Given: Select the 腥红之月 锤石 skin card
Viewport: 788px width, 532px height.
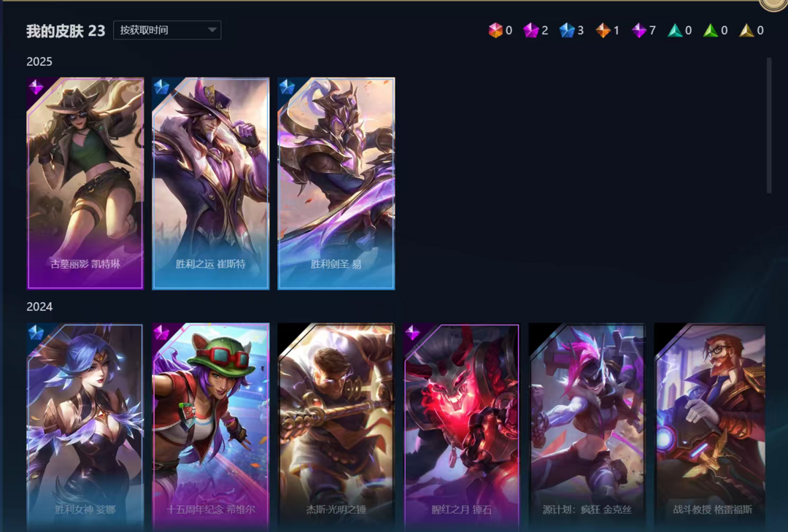Looking at the screenshot, I should pyautogui.click(x=461, y=428).
